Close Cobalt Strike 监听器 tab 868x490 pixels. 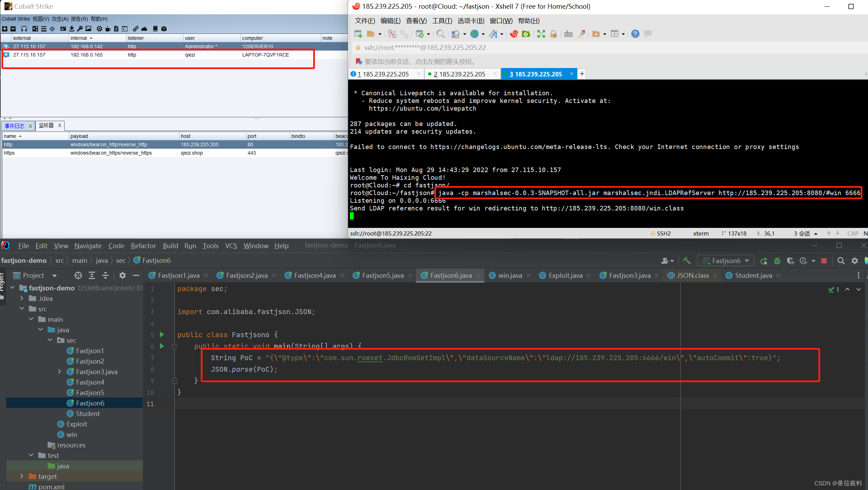pos(60,125)
